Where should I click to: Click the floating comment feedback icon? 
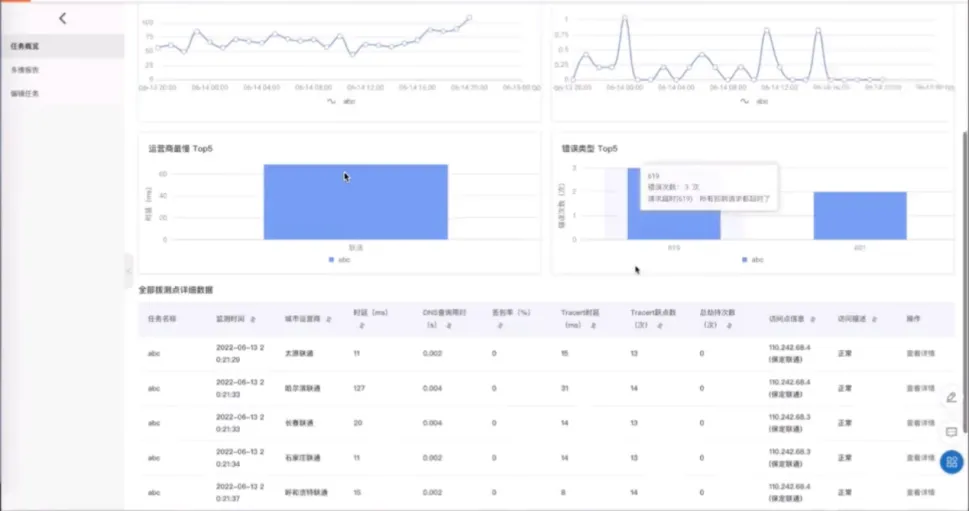[x=952, y=432]
